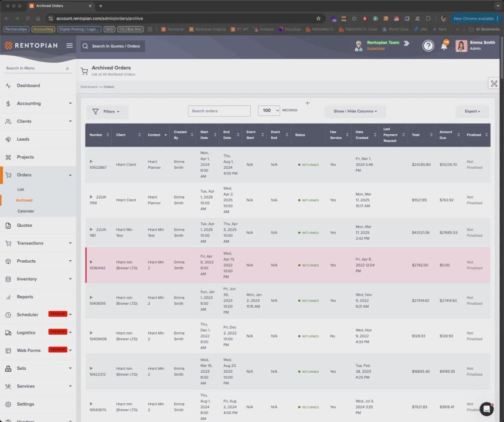Viewport: 504px width, 422px height.
Task: Expand order row 22UR-1159
Action: (x=91, y=197)
